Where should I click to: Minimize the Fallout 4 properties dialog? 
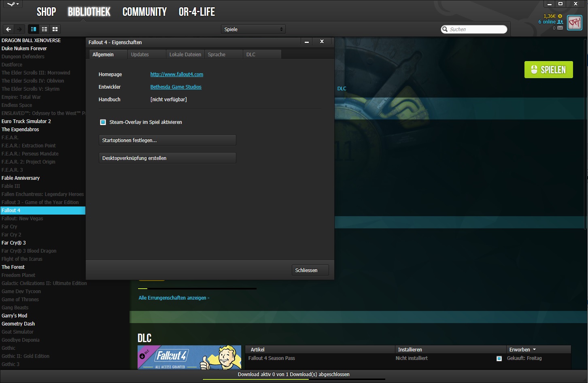(307, 42)
